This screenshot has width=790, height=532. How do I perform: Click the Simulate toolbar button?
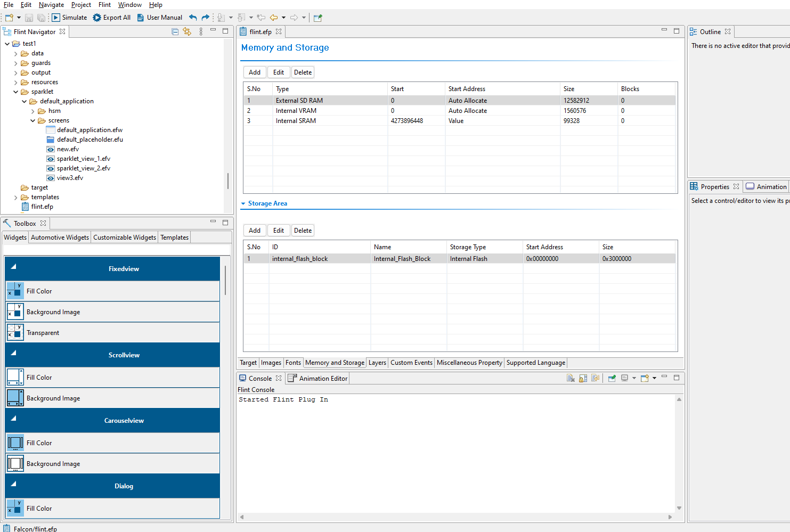(69, 18)
